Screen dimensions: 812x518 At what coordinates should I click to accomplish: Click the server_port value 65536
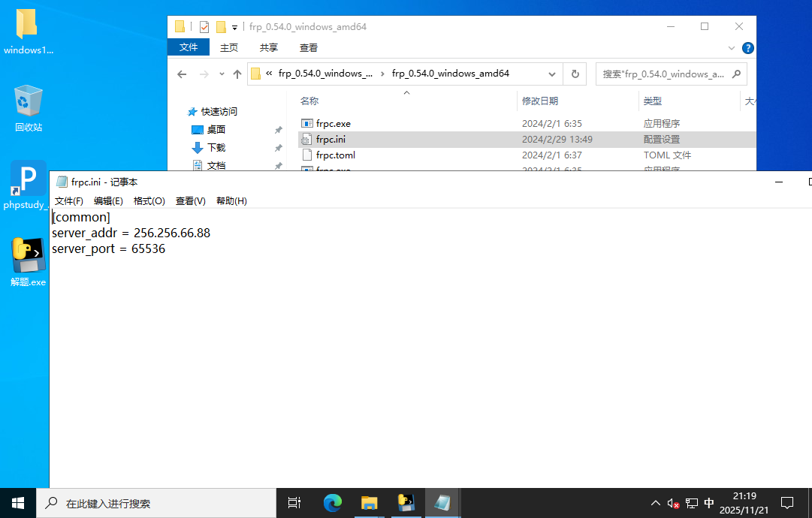[148, 249]
